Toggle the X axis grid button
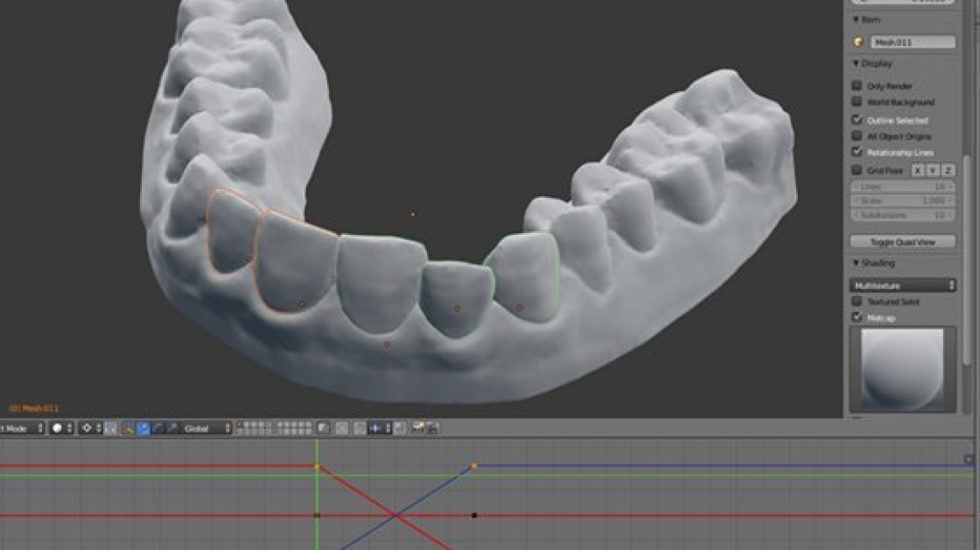 point(918,170)
